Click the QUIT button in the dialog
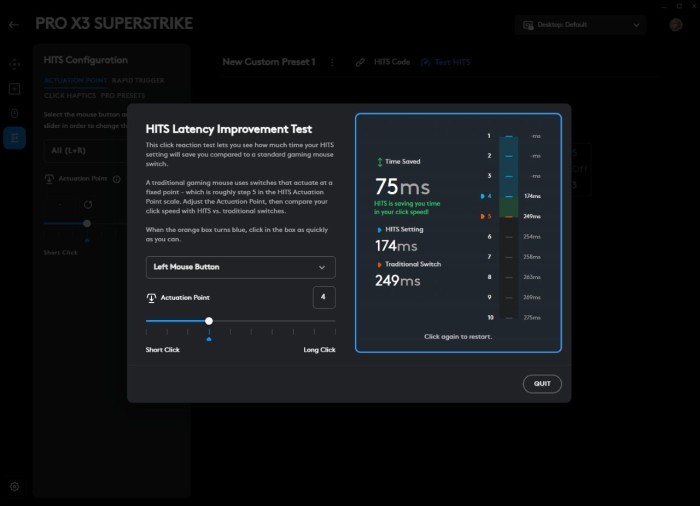 click(x=542, y=384)
